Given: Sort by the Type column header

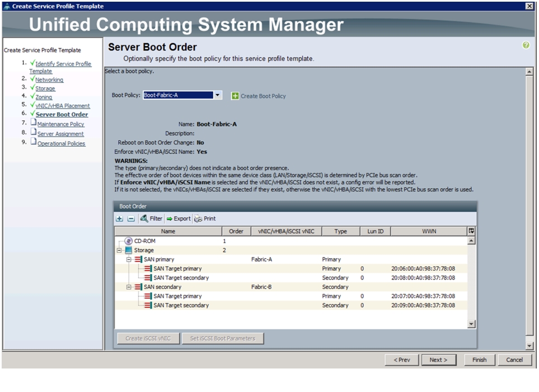Looking at the screenshot, I should tap(341, 231).
